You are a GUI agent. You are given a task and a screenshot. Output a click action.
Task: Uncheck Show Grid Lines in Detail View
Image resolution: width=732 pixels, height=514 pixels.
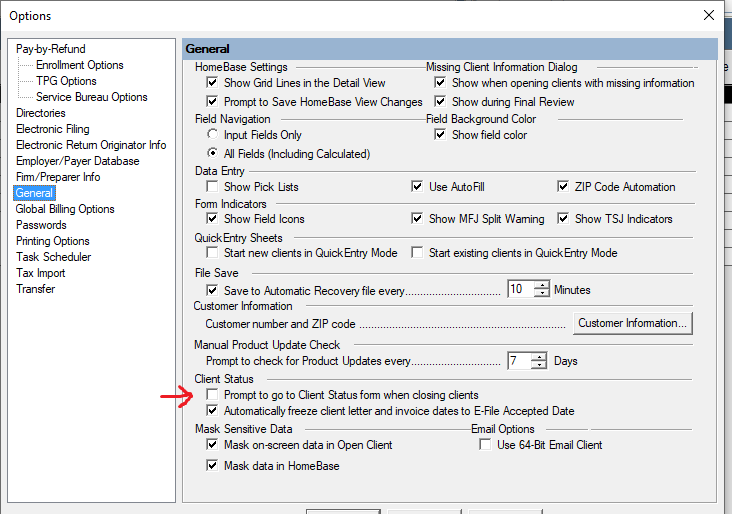[212, 83]
